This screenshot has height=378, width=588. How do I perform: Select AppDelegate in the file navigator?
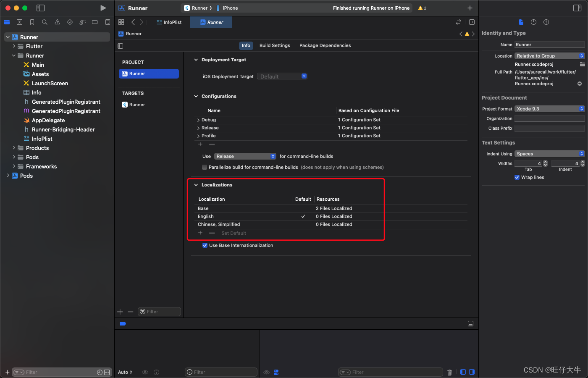point(48,120)
